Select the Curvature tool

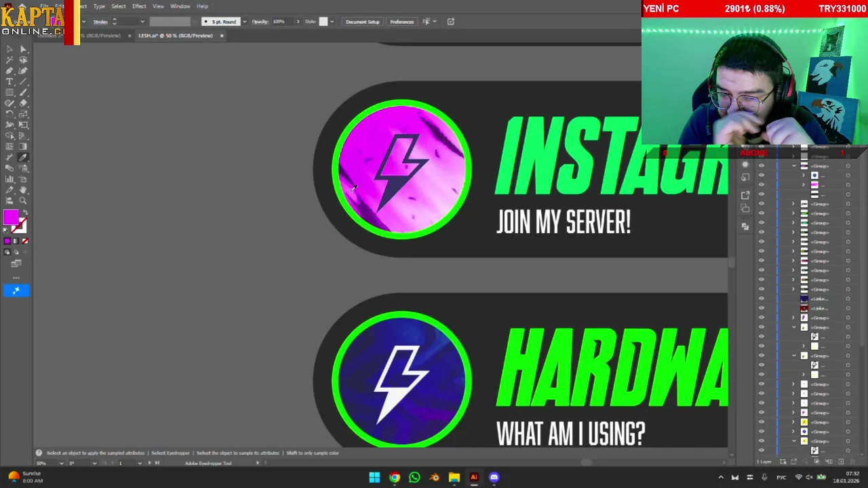(23, 71)
